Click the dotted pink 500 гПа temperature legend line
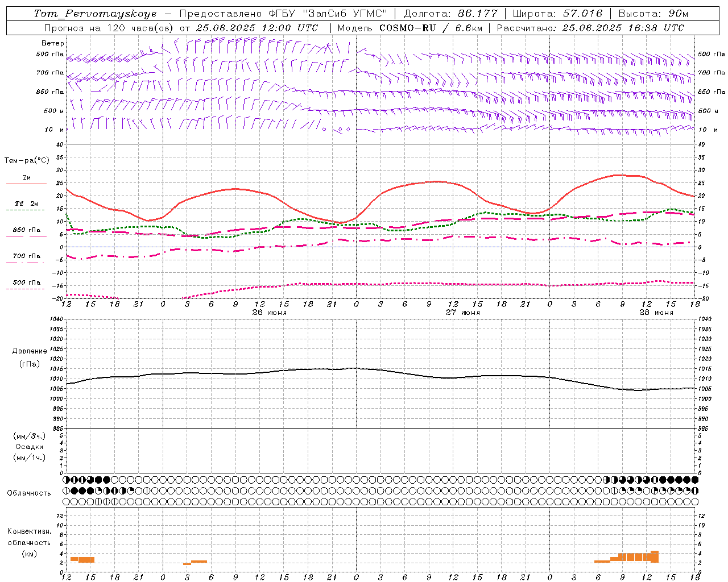The width and height of the screenshot is (728, 582). tap(25, 289)
